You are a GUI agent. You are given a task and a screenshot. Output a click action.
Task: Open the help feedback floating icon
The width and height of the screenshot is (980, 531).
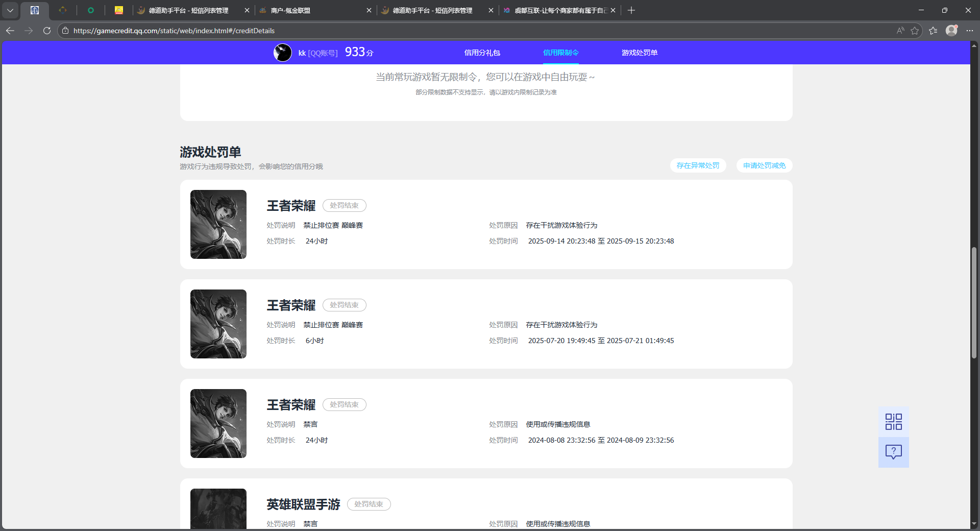tap(893, 452)
